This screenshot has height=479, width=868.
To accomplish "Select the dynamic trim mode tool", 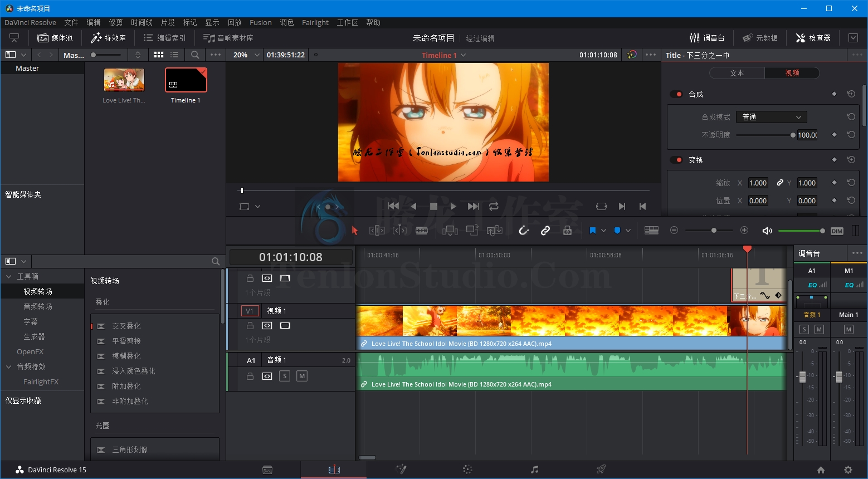I will (399, 231).
